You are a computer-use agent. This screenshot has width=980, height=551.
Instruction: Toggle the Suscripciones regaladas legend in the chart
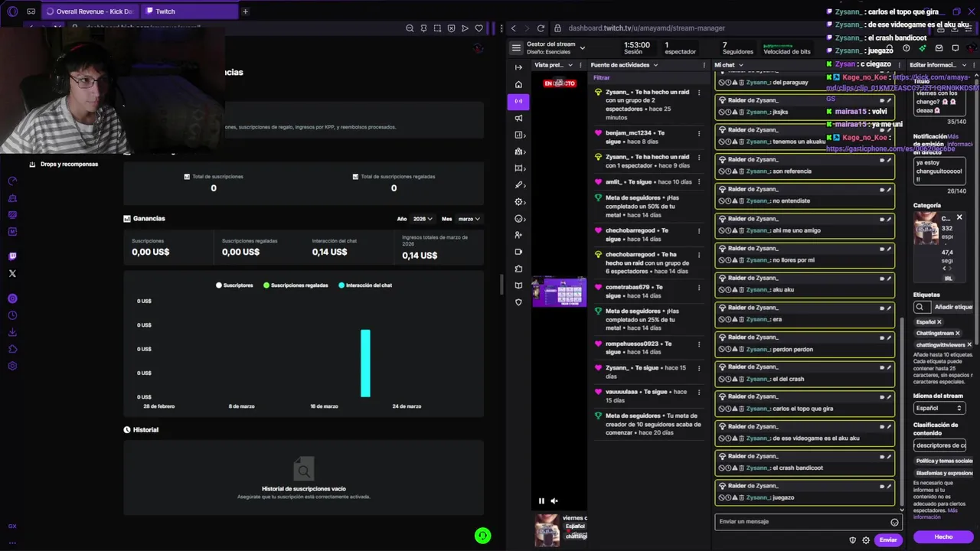click(x=296, y=285)
